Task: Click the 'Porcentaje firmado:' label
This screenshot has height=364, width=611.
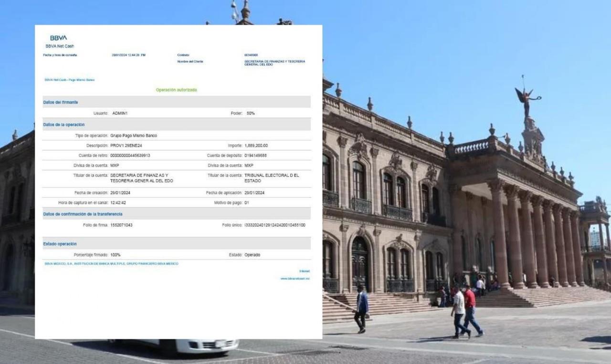Action: [91, 255]
